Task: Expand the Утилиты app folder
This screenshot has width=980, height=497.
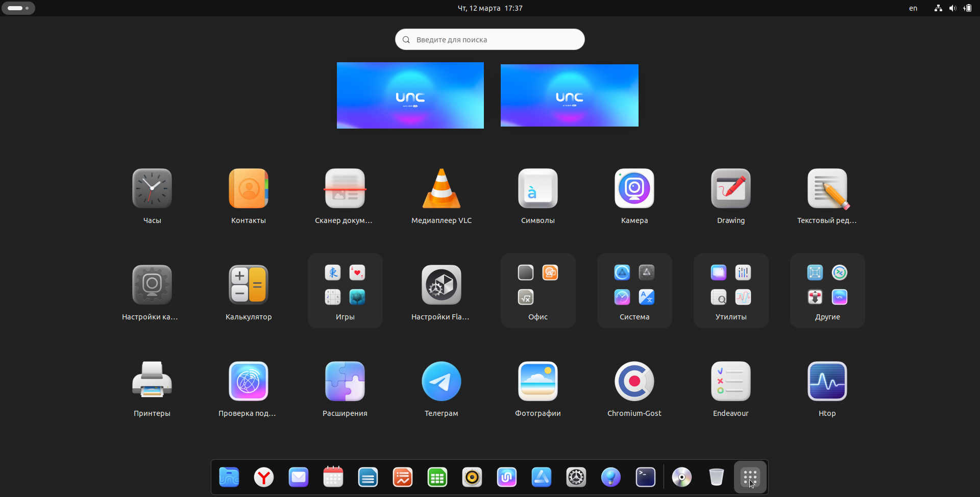Action: pos(730,290)
